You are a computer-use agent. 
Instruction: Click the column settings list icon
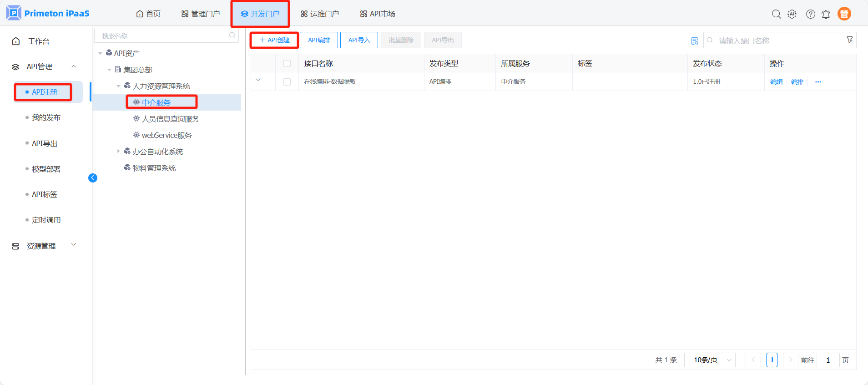(x=694, y=41)
